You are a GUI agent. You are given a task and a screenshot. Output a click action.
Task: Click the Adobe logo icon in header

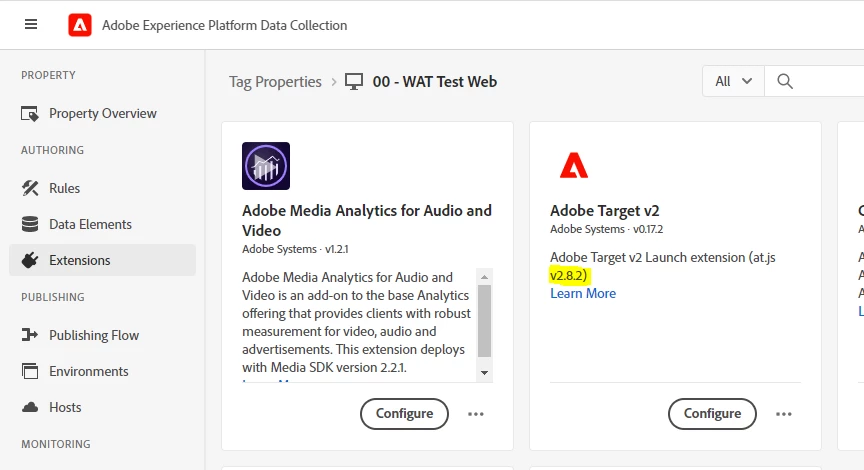(x=80, y=25)
